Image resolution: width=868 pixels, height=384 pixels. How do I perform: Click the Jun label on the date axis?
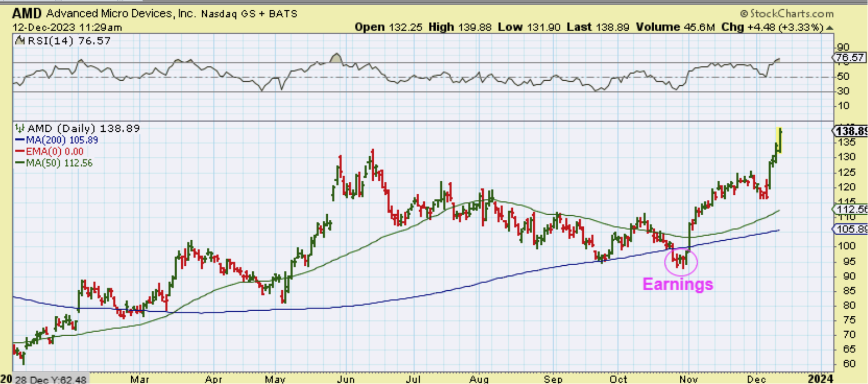pos(346,379)
